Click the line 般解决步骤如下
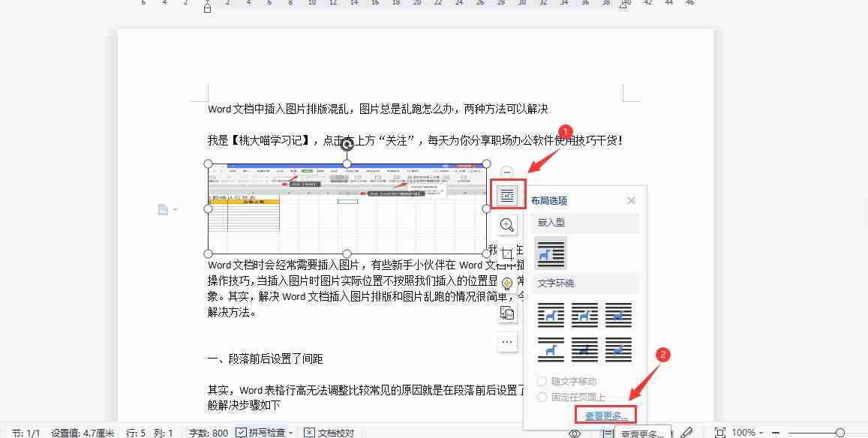868x438 pixels. pyautogui.click(x=244, y=406)
